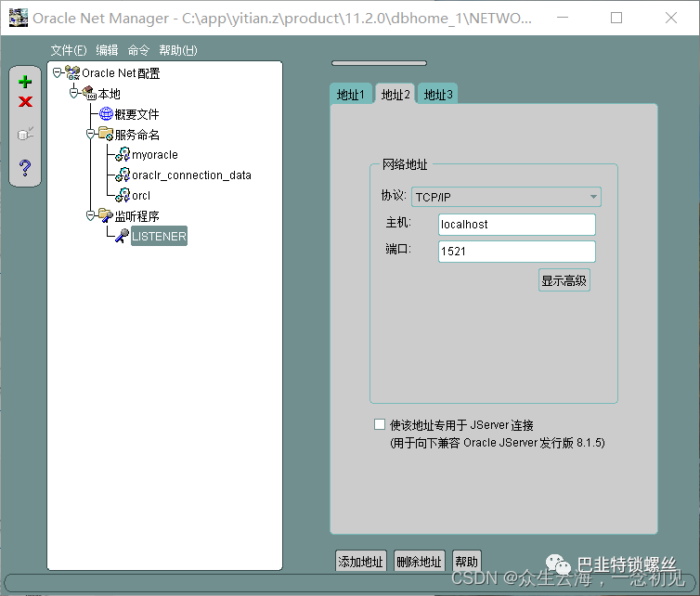
Task: Switch to the 地址3 tab
Action: coord(438,94)
